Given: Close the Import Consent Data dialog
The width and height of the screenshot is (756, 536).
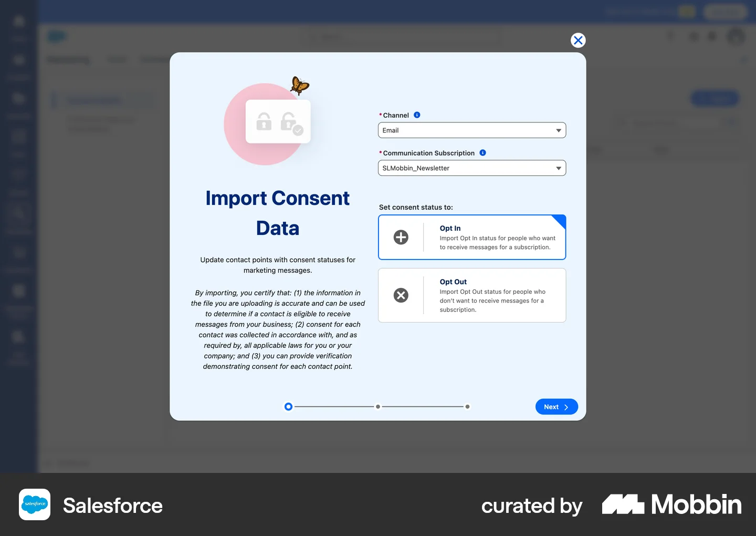Looking at the screenshot, I should pos(578,40).
